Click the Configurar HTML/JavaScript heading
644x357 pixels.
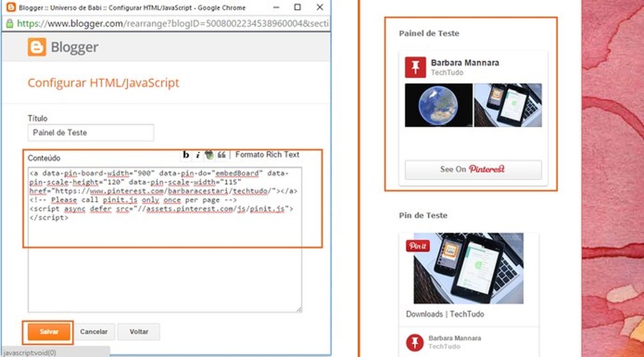coord(103,83)
